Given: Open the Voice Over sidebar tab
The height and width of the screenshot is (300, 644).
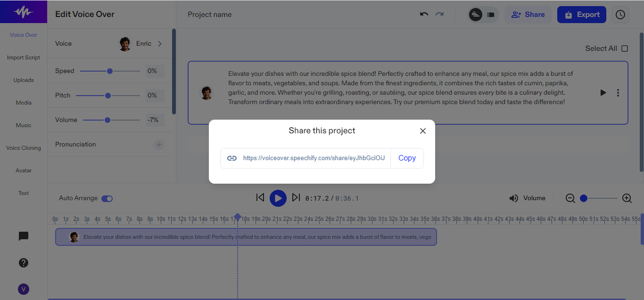Looking at the screenshot, I should pyautogui.click(x=24, y=35).
